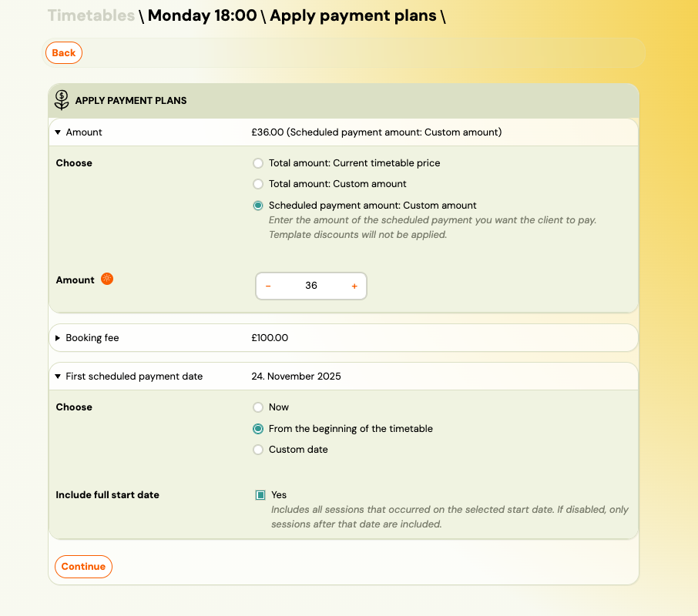Click the orange sun icon beside Amount
698x616 pixels.
tap(107, 280)
